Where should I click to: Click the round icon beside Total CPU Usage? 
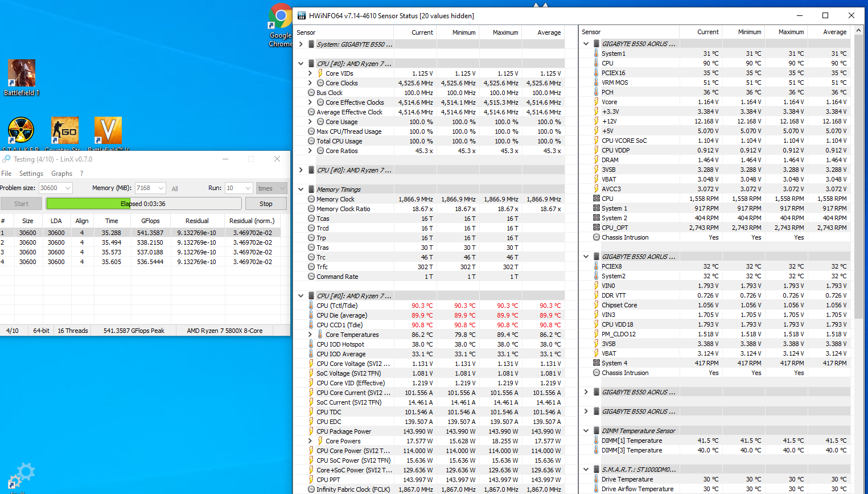point(311,141)
